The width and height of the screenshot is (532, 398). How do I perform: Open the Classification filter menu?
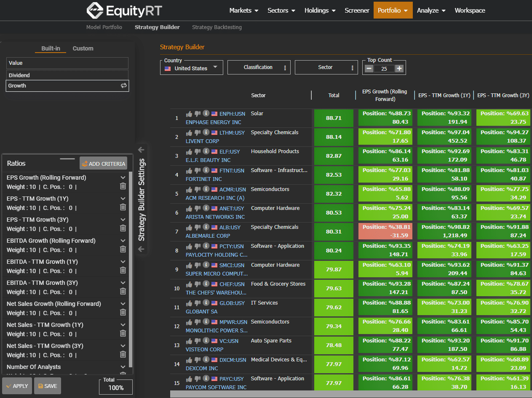(x=259, y=67)
